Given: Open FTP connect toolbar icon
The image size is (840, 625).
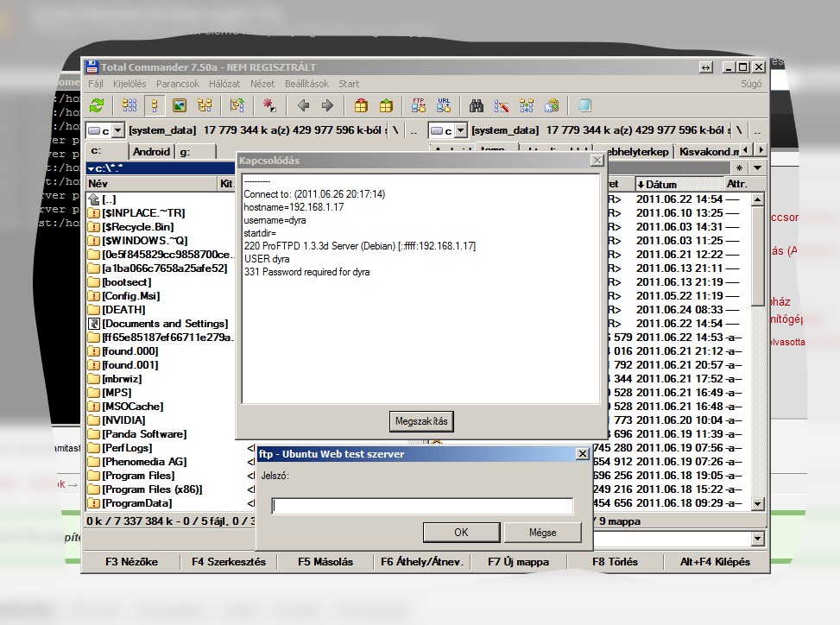Looking at the screenshot, I should (419, 105).
